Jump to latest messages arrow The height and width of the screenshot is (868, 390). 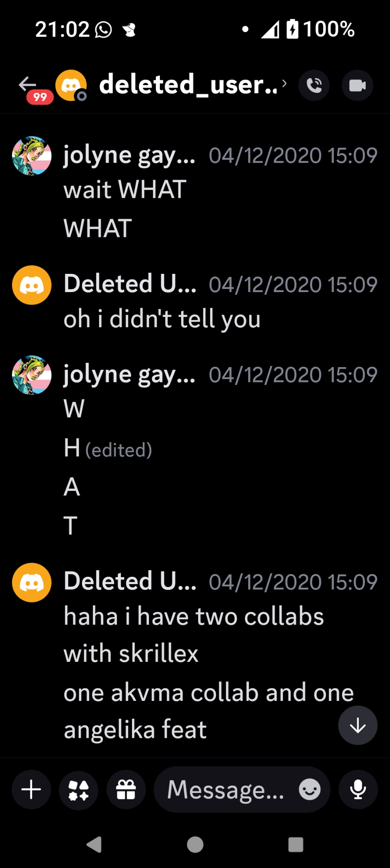click(x=358, y=725)
